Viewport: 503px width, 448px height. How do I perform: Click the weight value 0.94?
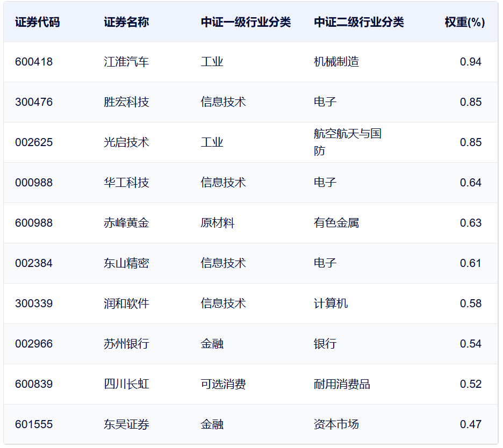click(x=470, y=62)
